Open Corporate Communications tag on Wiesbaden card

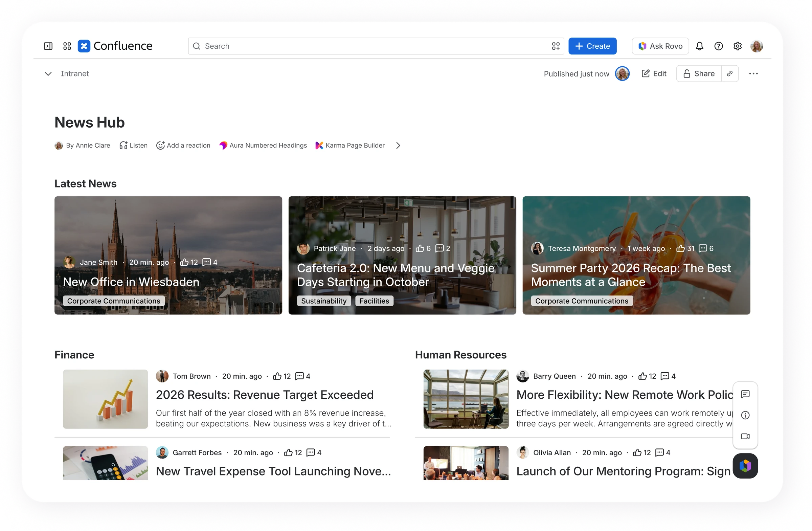pos(114,301)
